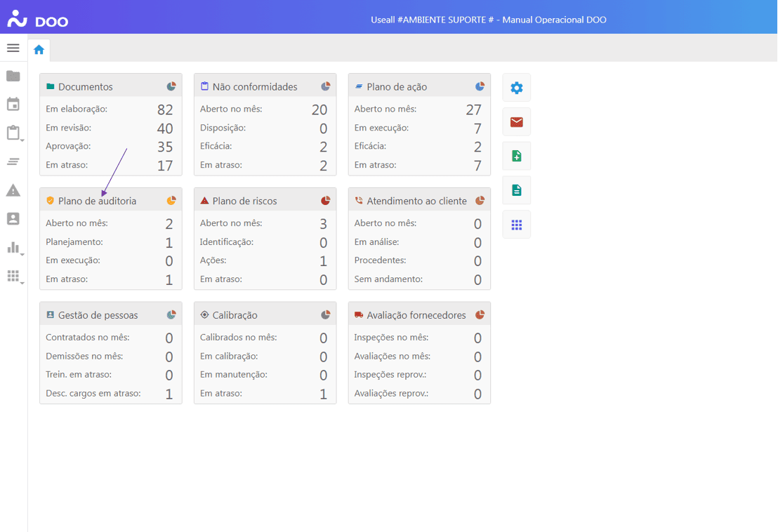Screen dimensions: 778x532
Task: Toggle the hamburger sidebar menu
Action: pos(13,48)
